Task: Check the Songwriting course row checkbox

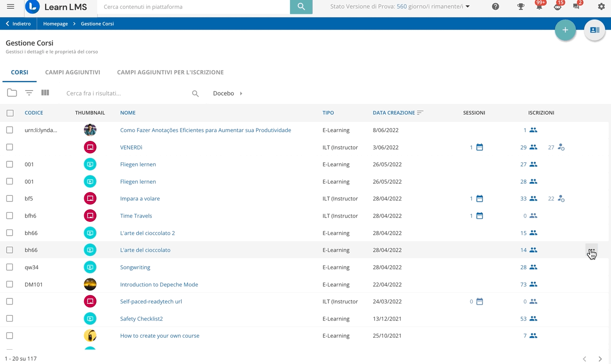Action: 10,267
